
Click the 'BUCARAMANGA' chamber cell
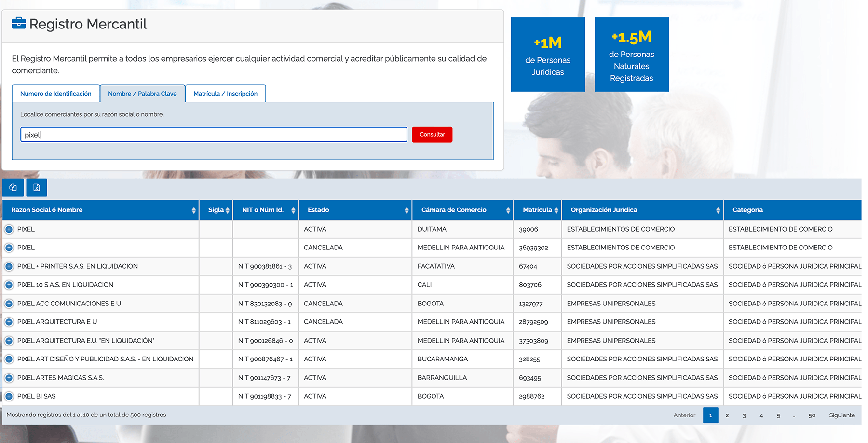click(x=463, y=359)
